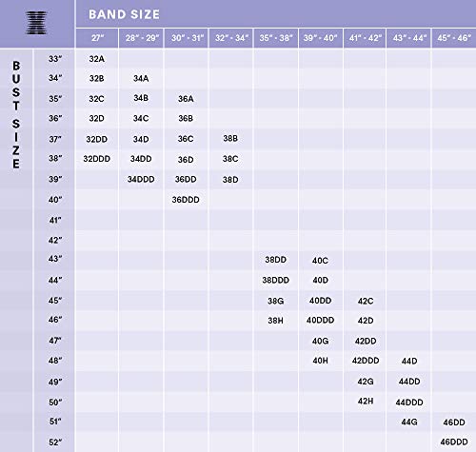Click the 36DDD size entry

(x=186, y=200)
